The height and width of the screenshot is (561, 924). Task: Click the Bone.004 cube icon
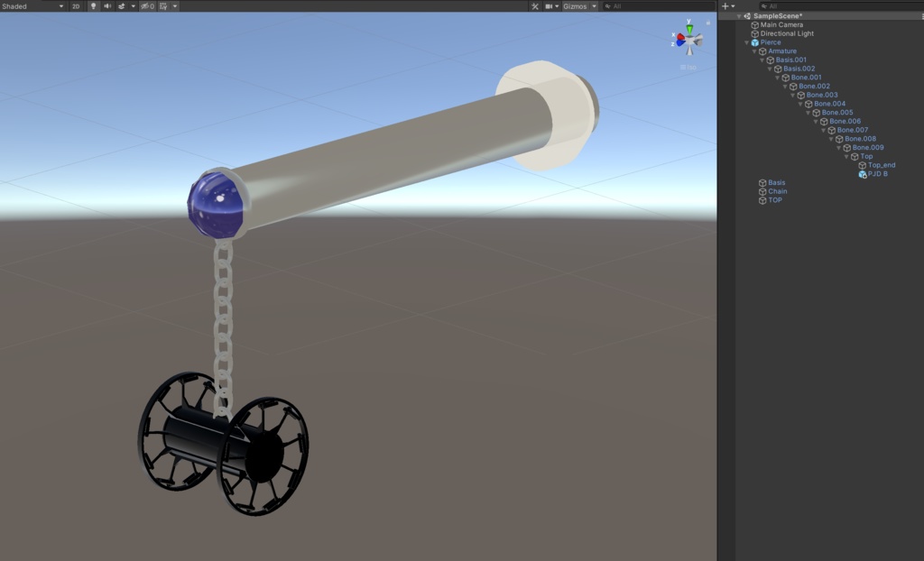pos(808,104)
